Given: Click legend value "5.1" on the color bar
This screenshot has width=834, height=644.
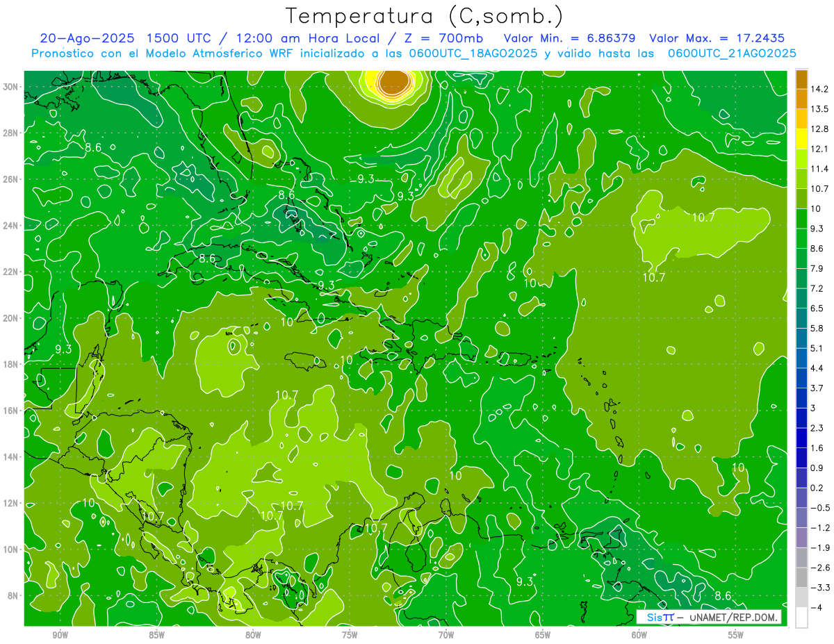Looking at the screenshot, I should coord(818,349).
